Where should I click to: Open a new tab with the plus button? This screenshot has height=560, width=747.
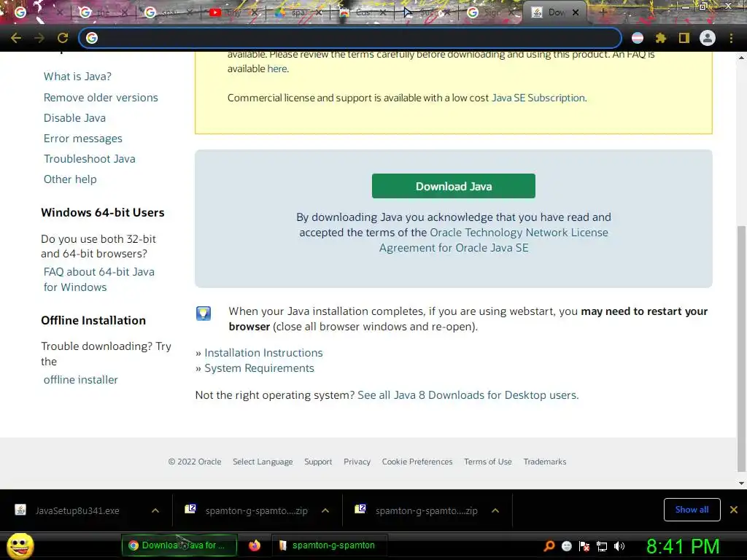[603, 12]
